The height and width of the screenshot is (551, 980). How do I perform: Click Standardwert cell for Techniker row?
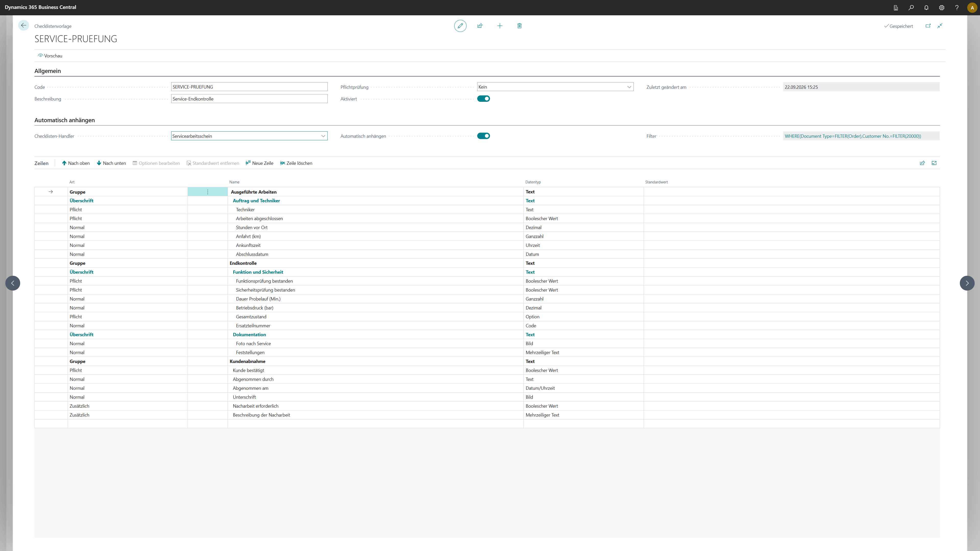point(791,209)
